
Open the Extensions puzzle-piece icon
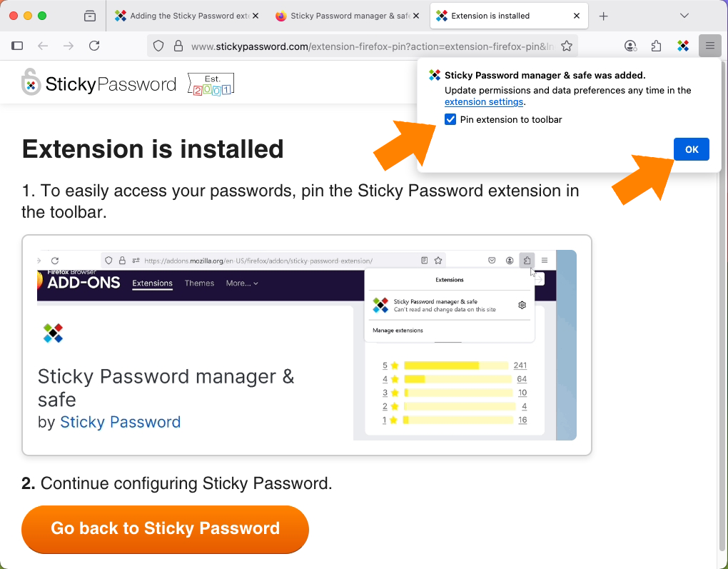click(x=656, y=46)
